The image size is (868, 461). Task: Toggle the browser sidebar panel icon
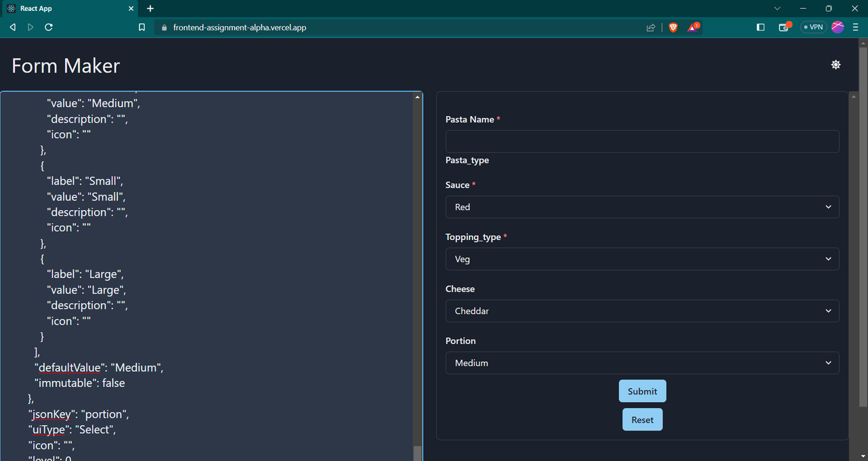(x=760, y=27)
